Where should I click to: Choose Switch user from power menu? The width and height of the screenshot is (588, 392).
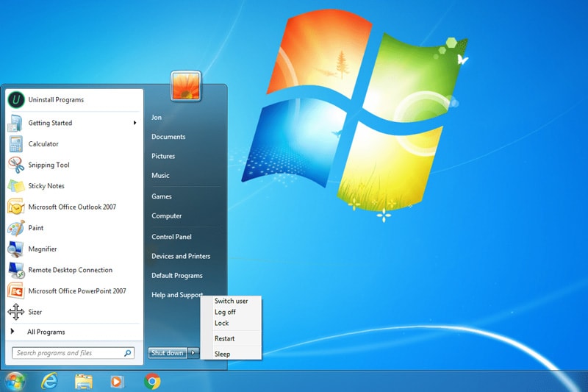(231, 301)
